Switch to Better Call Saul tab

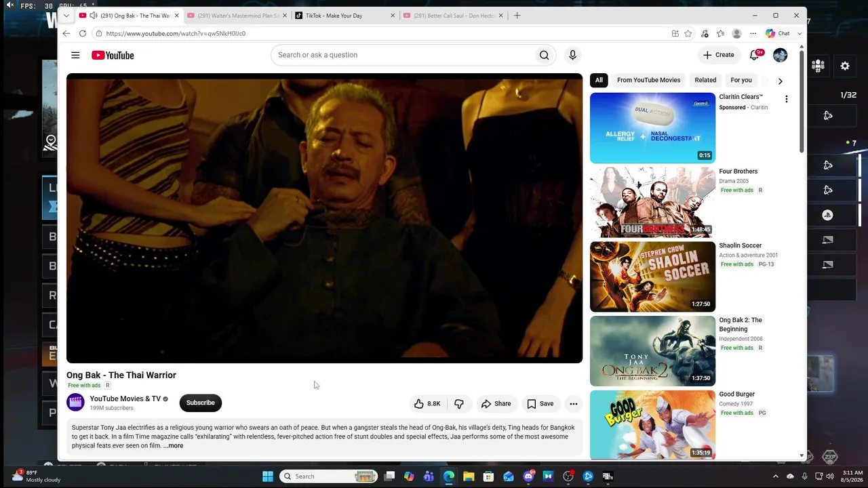453,16
